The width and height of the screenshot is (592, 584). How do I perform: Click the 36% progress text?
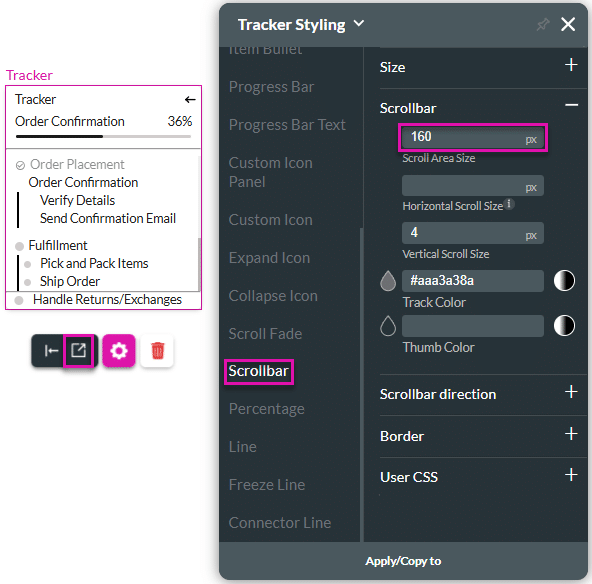pyautogui.click(x=180, y=122)
